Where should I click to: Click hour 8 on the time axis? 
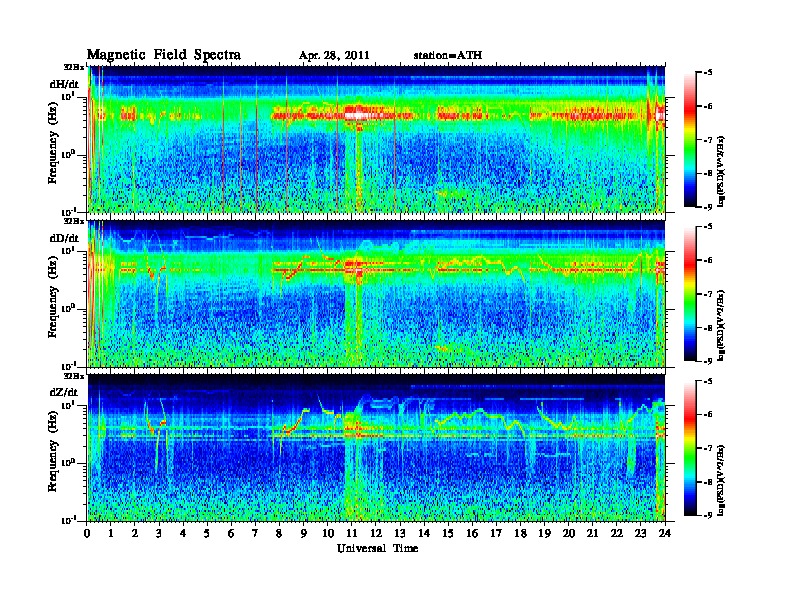[x=279, y=533]
